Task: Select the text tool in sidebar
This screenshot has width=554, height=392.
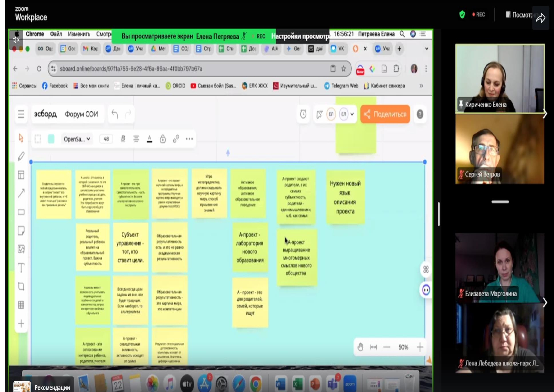Action: (x=21, y=268)
